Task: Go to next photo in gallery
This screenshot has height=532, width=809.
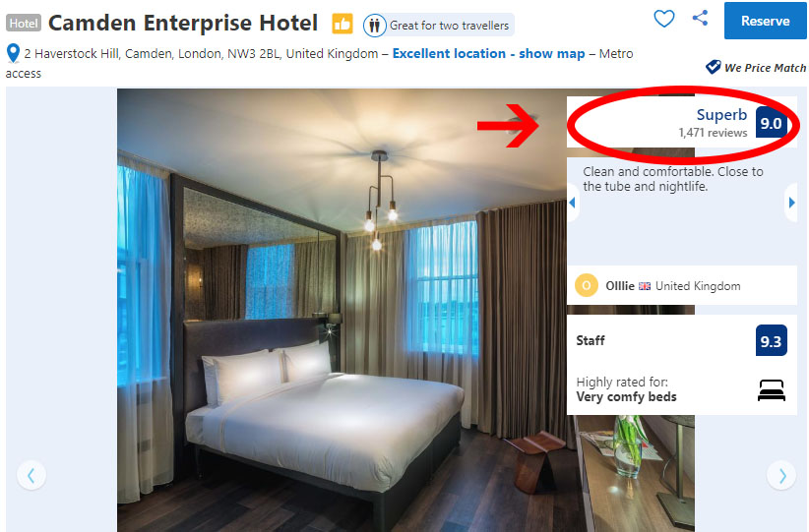Action: (x=781, y=475)
